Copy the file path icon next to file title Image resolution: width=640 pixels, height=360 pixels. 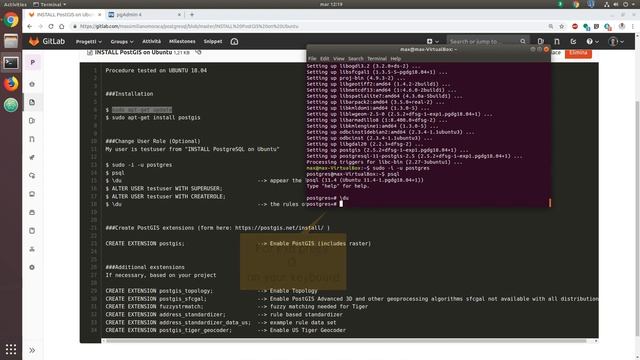click(198, 52)
